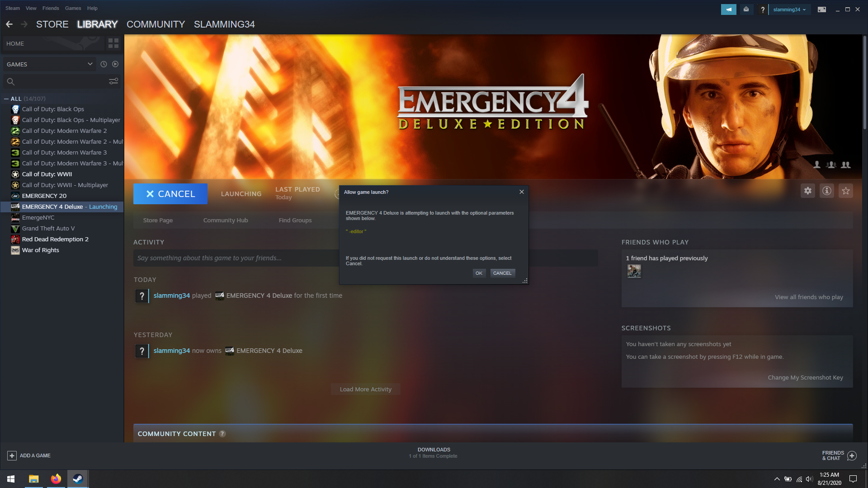The height and width of the screenshot is (488, 868).
Task: Switch to collections grid view icon
Action: [x=113, y=43]
